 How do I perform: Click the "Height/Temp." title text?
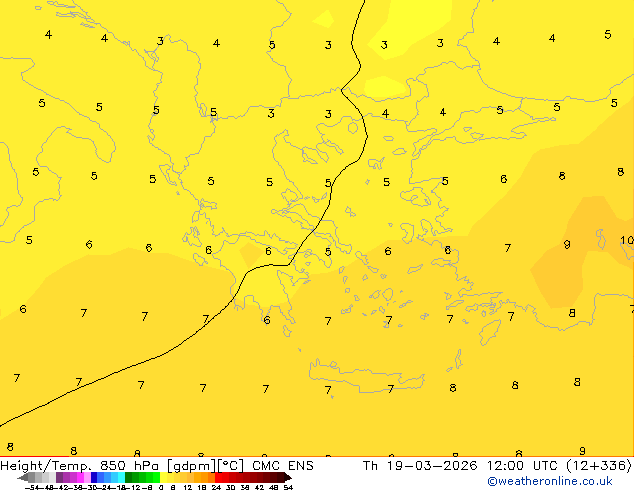(46, 466)
